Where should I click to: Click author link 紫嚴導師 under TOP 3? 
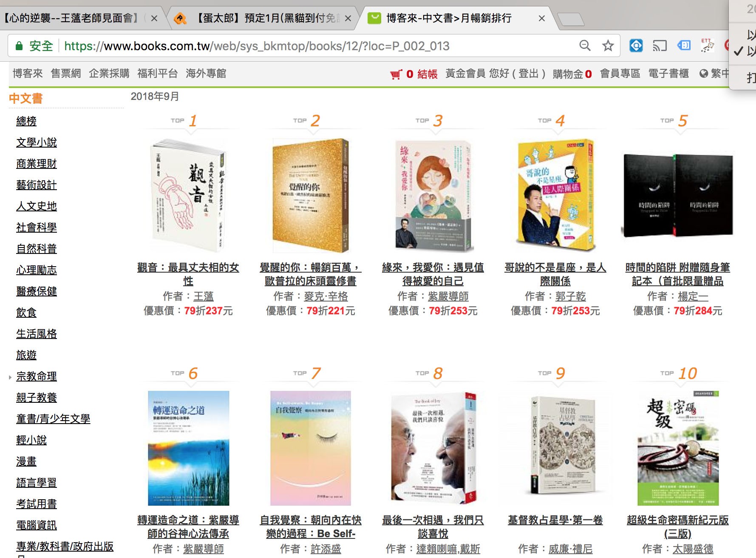pos(448,296)
